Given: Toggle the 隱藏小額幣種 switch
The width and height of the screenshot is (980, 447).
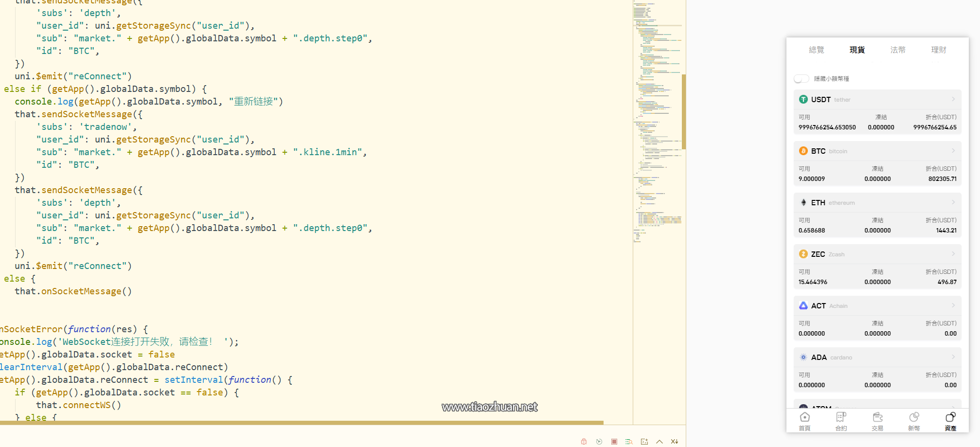Looking at the screenshot, I should [801, 79].
